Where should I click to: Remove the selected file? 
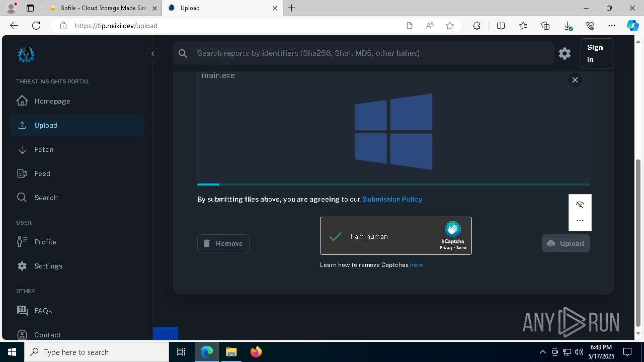coord(223,243)
